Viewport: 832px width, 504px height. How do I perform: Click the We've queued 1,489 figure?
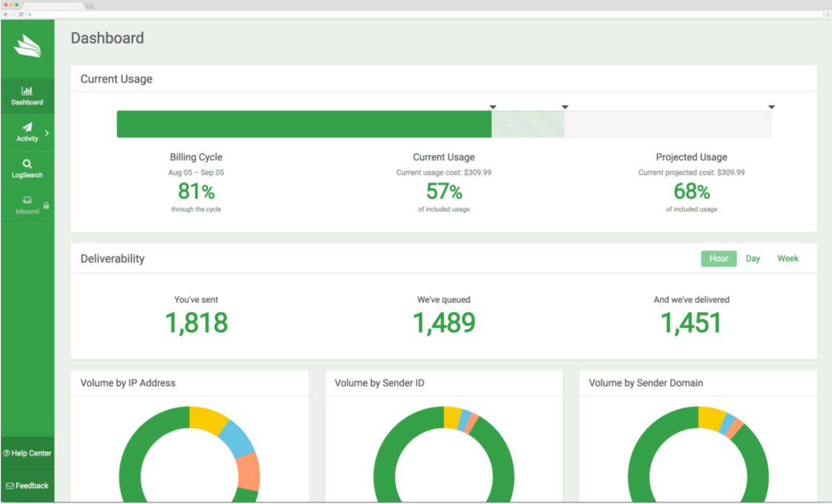[444, 323]
